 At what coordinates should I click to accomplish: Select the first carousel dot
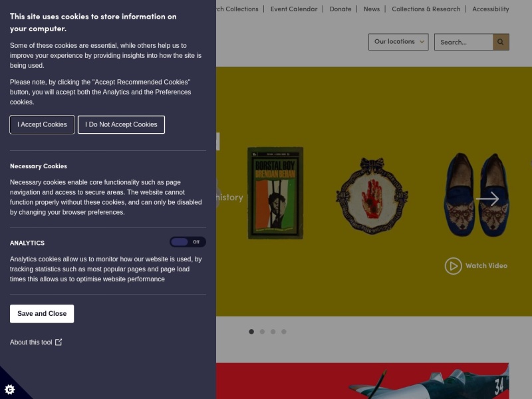tap(251, 331)
